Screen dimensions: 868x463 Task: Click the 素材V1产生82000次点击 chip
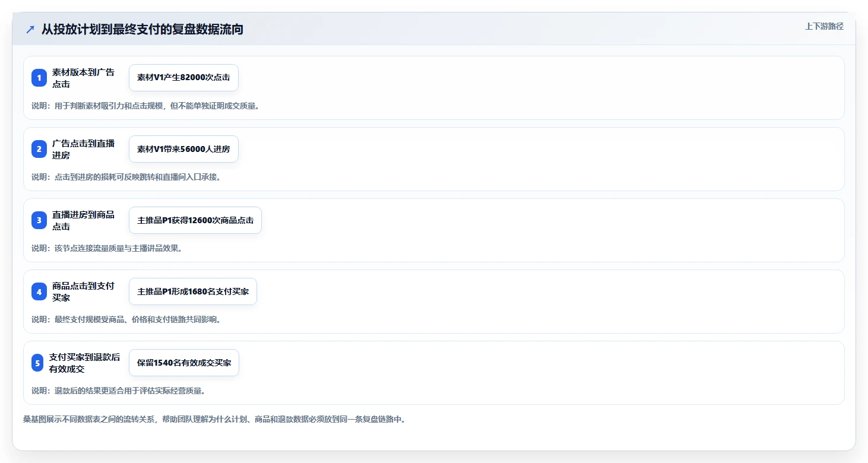tap(183, 78)
